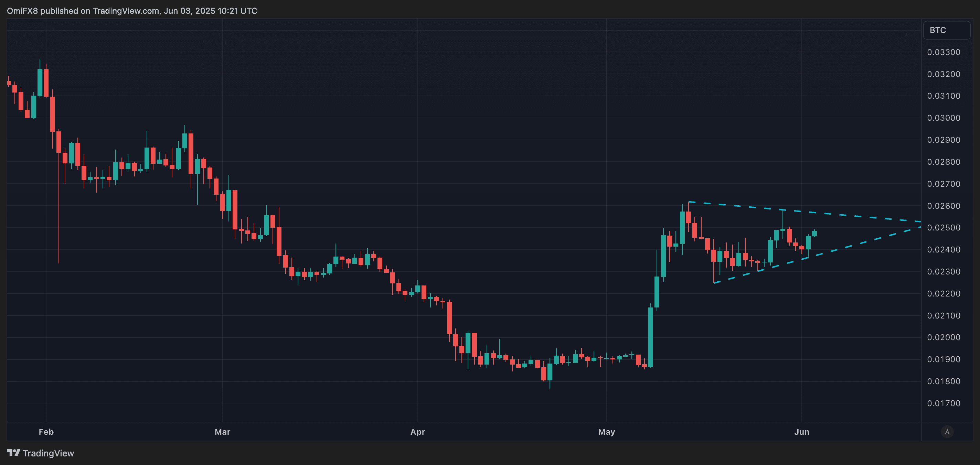The width and height of the screenshot is (980, 465).
Task: Click the long-wick red candle in early February
Action: pyautogui.click(x=58, y=141)
